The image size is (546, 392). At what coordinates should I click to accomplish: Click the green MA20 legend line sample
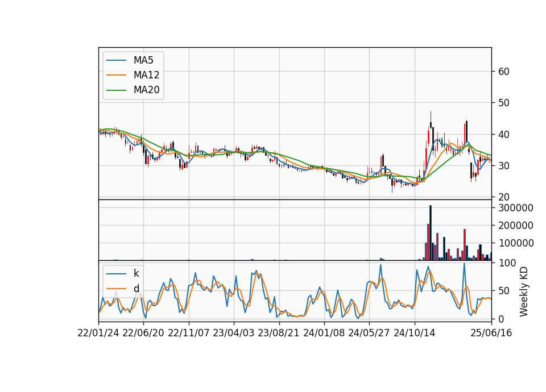(x=116, y=90)
